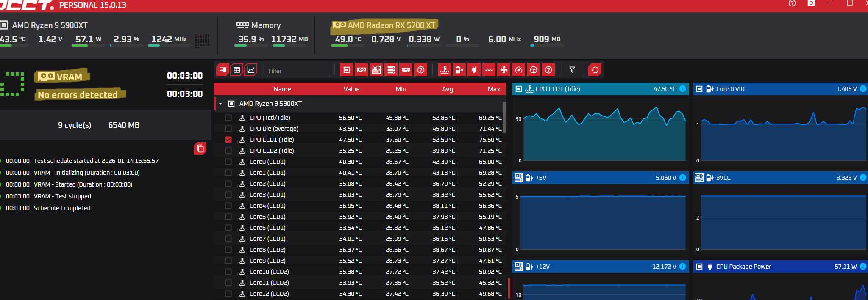The image size is (868, 300).
Task: Toggle CPU sensors filter icon
Action: pyautogui.click(x=347, y=70)
